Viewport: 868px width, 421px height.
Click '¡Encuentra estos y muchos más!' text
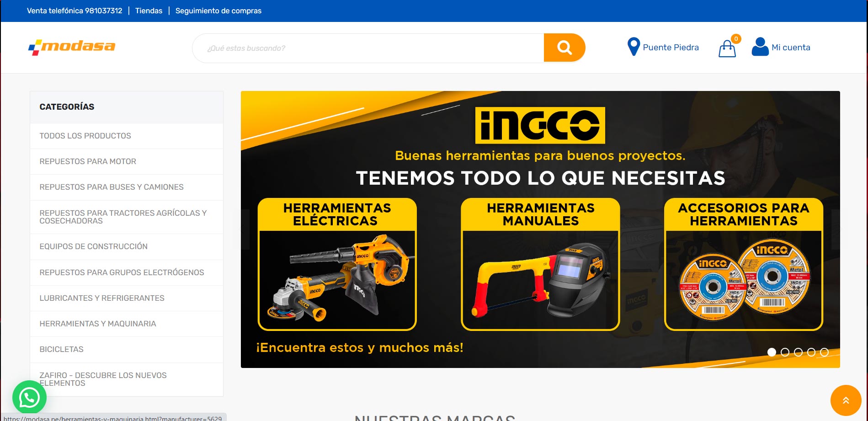point(360,348)
